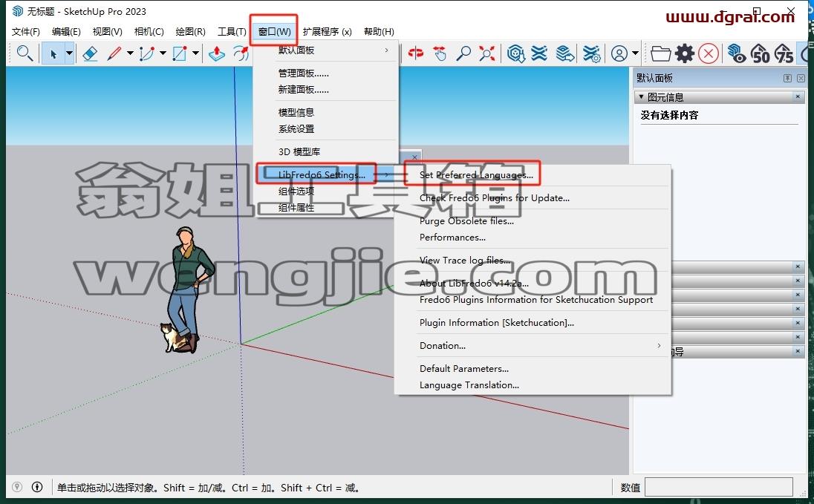Viewport: 814px width, 504px height.
Task: Click the red circled X icon
Action: pyautogui.click(x=709, y=53)
